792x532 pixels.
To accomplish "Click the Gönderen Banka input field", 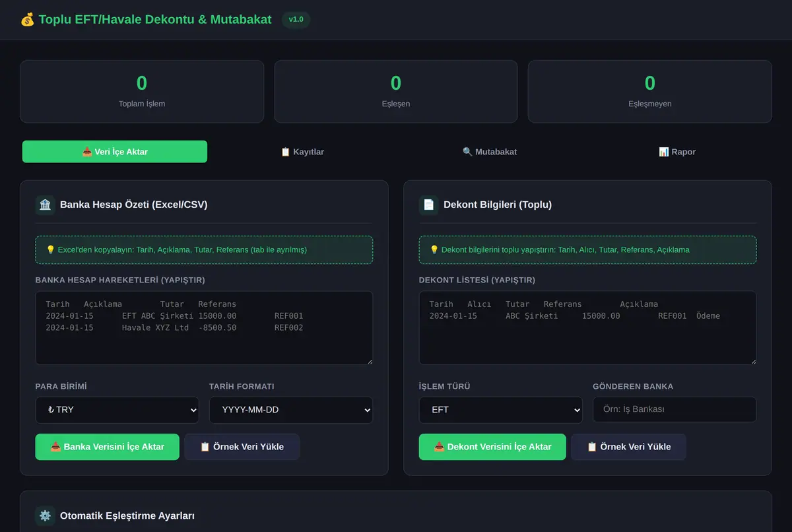I will click(x=675, y=409).
